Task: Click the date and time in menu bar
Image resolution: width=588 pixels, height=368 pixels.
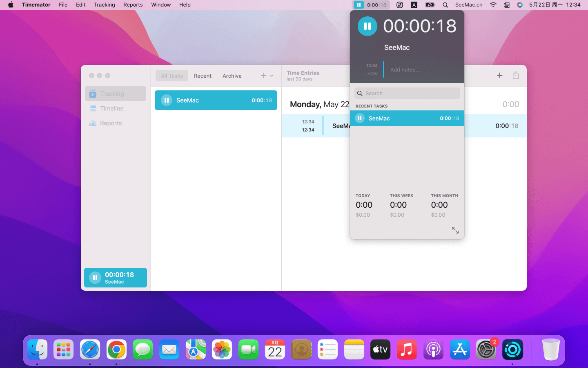Action: (x=555, y=5)
